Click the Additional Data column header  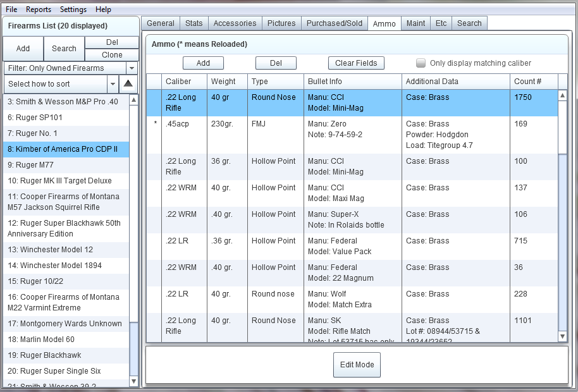click(x=456, y=82)
